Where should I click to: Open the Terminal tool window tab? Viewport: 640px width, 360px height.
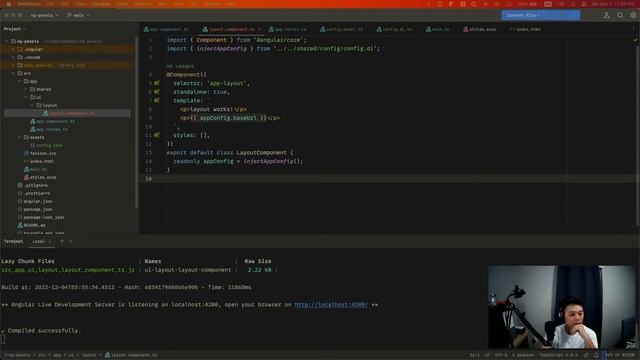(x=13, y=241)
